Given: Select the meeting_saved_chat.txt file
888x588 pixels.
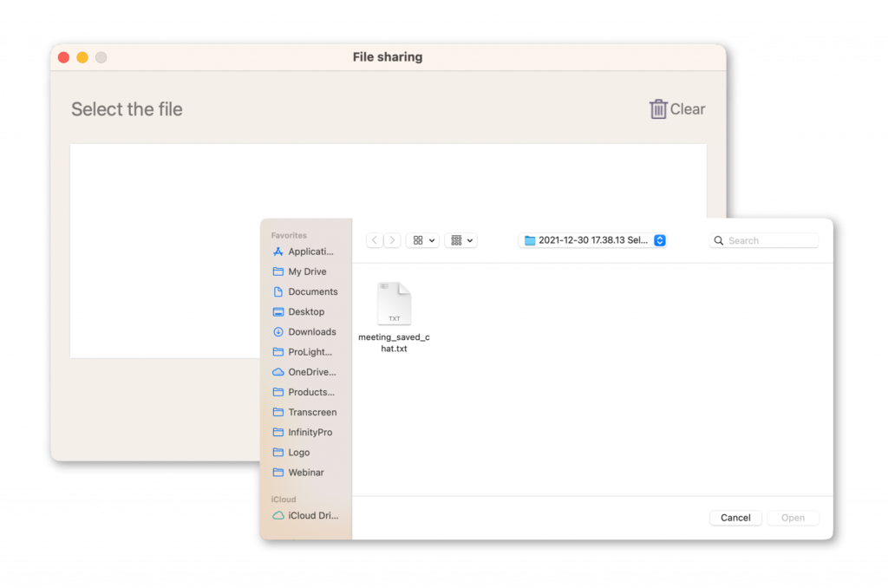Looking at the screenshot, I should point(394,304).
